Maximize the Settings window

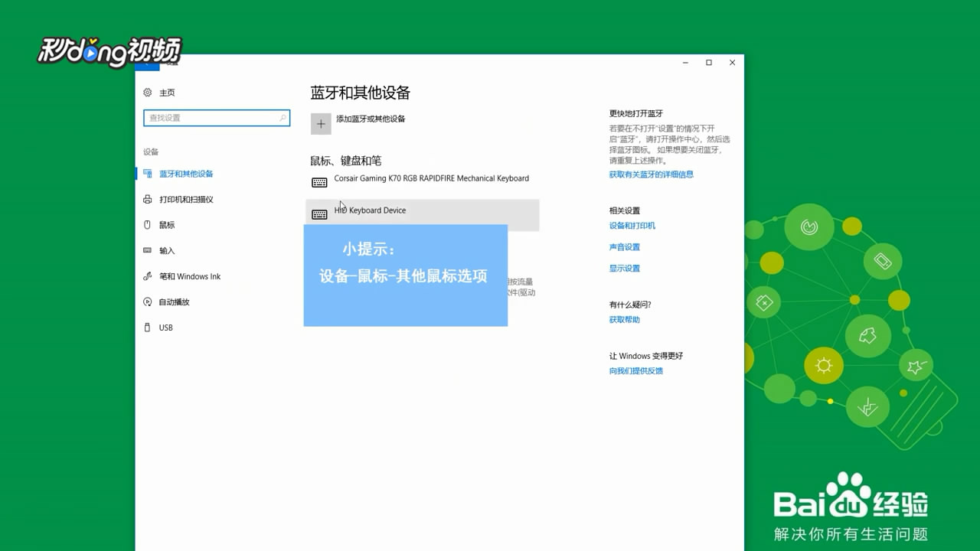(709, 63)
